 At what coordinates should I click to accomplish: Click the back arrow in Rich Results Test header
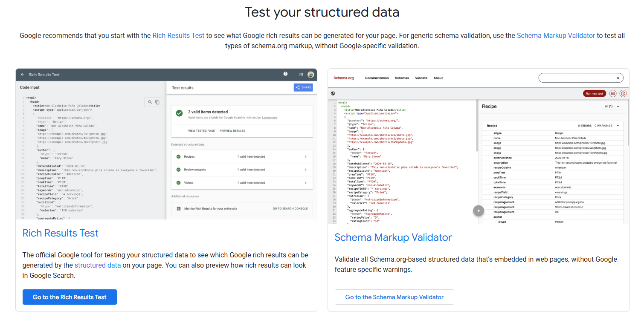23,75
